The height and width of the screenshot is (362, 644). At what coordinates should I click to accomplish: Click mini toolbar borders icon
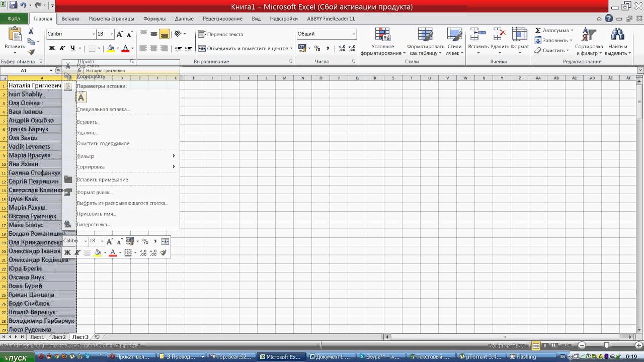click(x=128, y=252)
